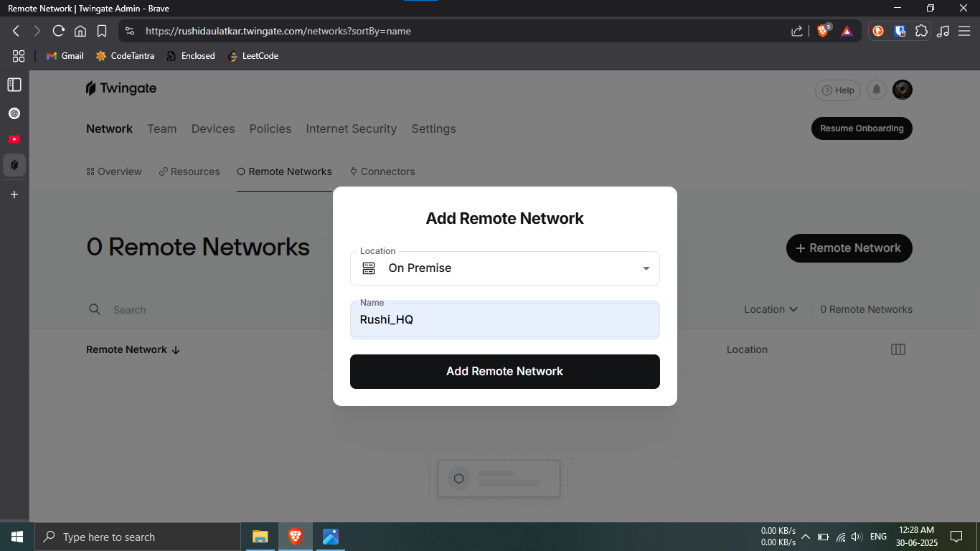
Task: Open the browser extensions puzzle icon
Action: (922, 31)
